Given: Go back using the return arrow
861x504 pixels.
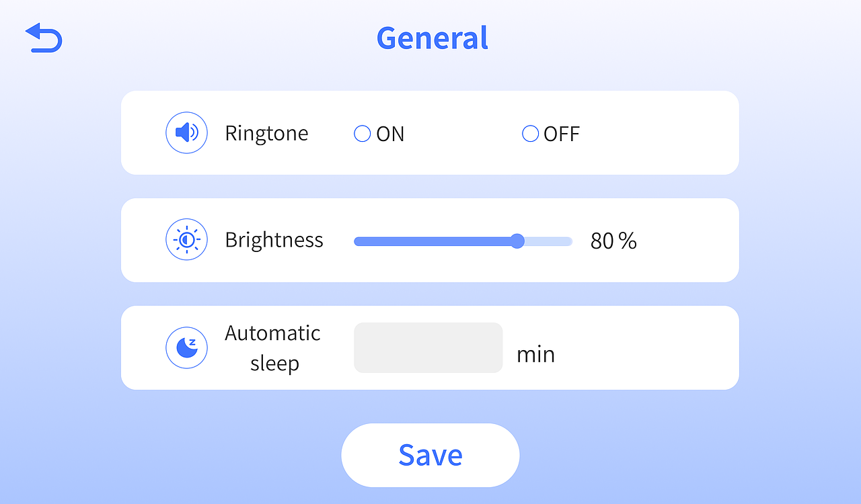Looking at the screenshot, I should (44, 38).
